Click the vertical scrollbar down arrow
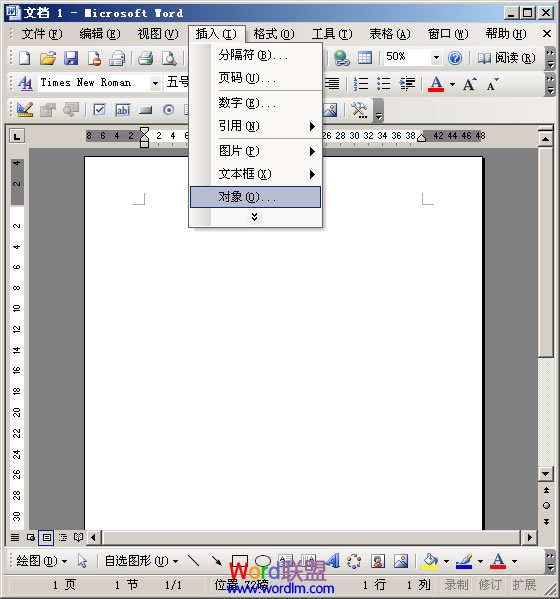The height and width of the screenshot is (599, 560). 545,474
